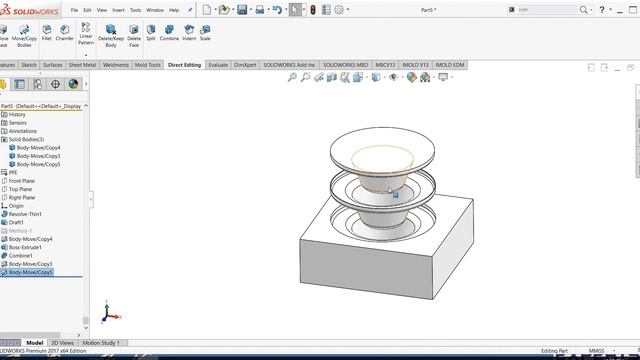Switch to the SOLIDWORKS Add-Ins tab

click(289, 65)
